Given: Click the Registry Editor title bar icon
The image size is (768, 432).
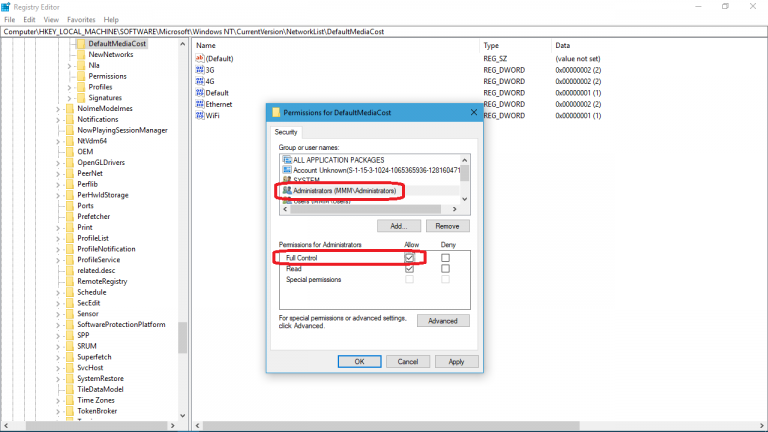Looking at the screenshot, I should click(8, 6).
